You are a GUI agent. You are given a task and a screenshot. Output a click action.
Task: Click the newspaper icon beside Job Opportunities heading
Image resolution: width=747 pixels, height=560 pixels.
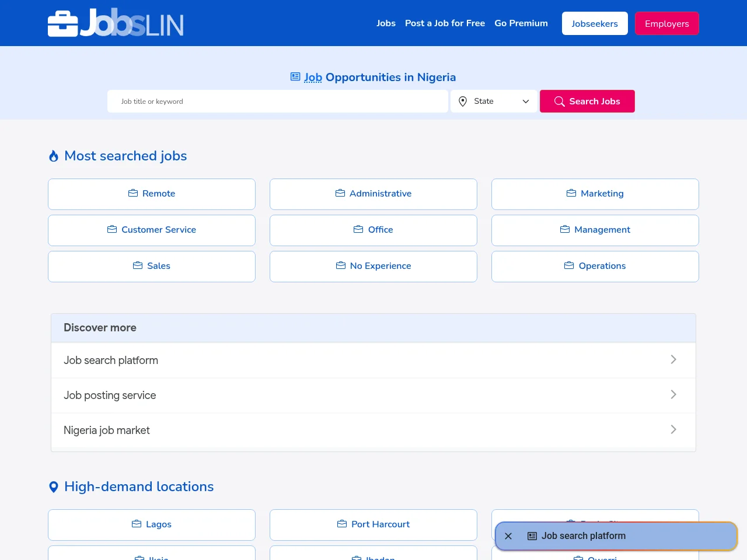295,76
